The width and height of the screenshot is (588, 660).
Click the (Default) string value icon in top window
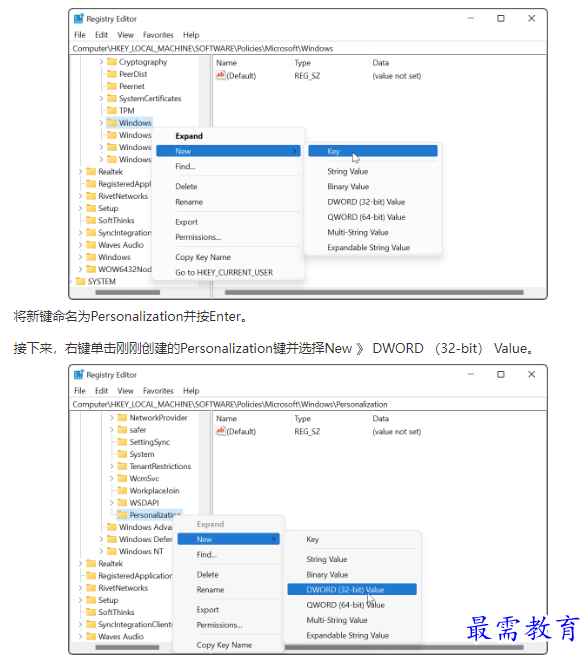click(x=221, y=75)
